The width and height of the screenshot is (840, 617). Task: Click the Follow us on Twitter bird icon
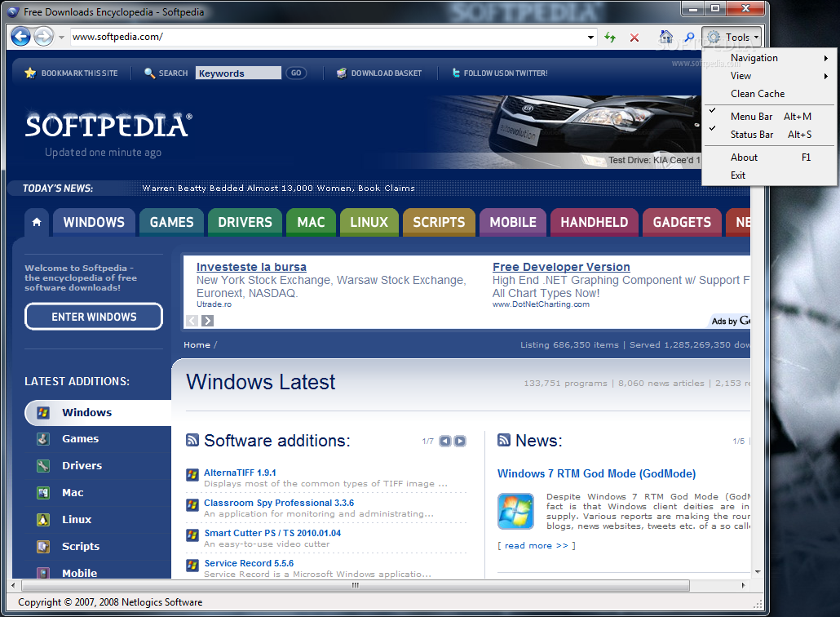456,73
